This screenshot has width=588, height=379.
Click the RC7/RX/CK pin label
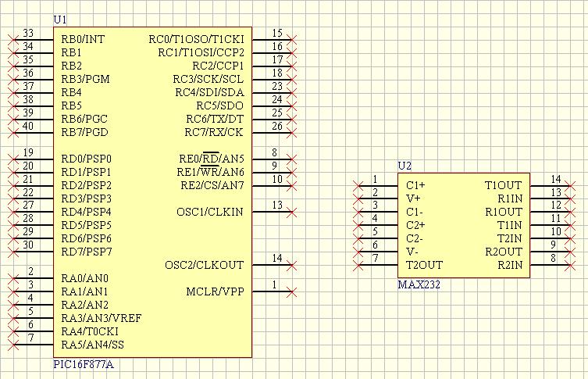point(213,133)
